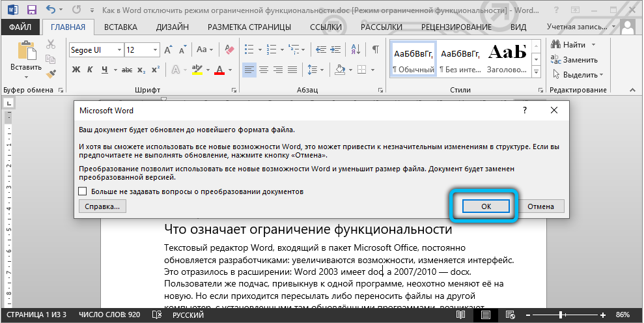
Task: Open the ВСТАВКА ribbon tab
Action: [x=120, y=27]
